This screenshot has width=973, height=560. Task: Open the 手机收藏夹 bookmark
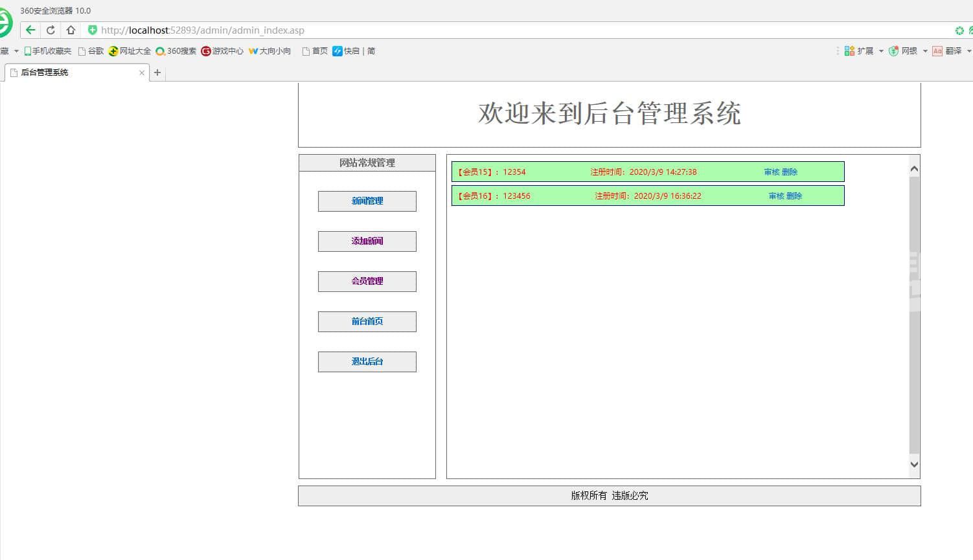pos(47,51)
